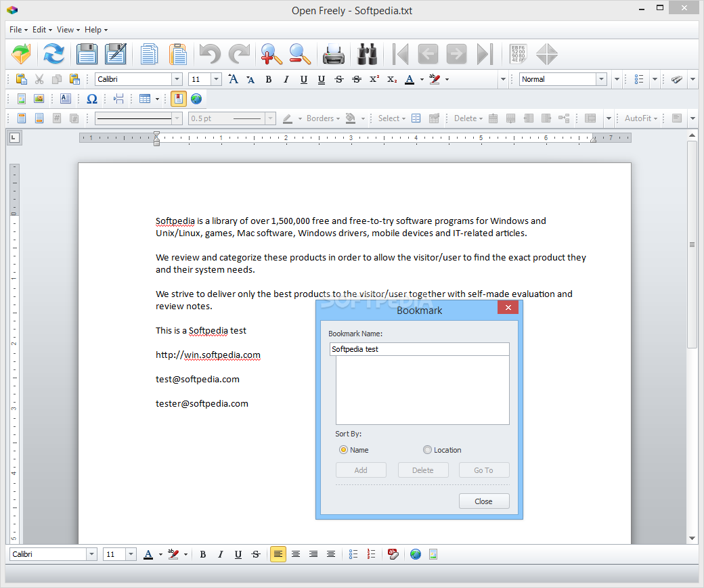Viewport: 704px width, 588px height.
Task: Select the Name sort radio button
Action: (x=343, y=450)
